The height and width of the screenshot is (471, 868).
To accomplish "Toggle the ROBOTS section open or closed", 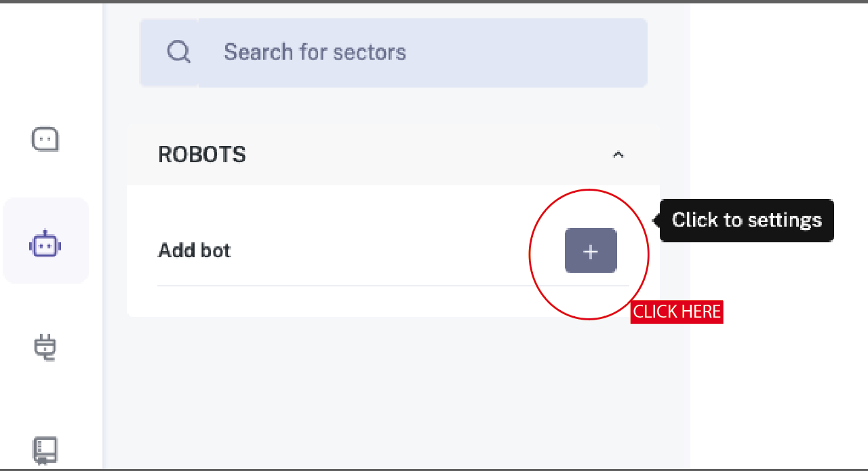I will tap(618, 154).
